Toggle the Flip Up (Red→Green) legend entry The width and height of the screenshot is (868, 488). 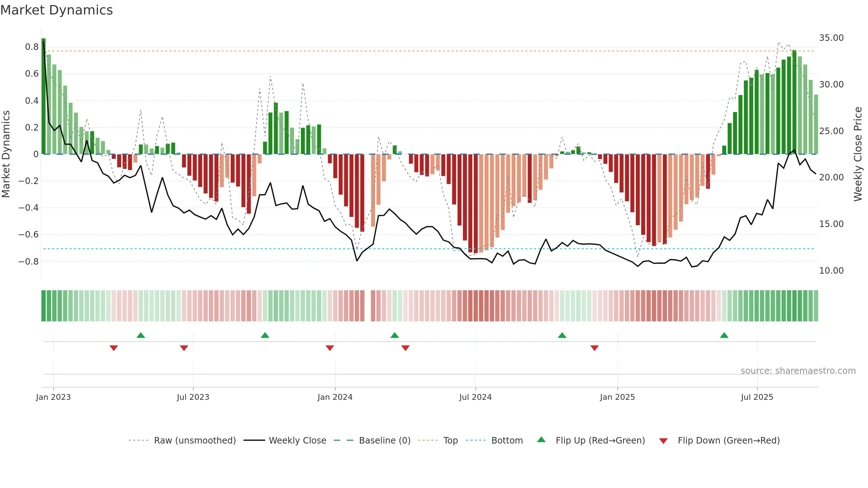591,440
